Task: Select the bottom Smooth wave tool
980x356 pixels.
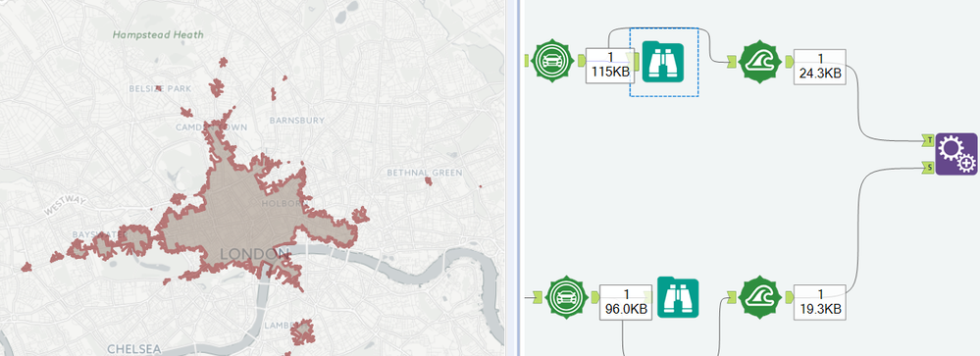Action: pyautogui.click(x=759, y=297)
